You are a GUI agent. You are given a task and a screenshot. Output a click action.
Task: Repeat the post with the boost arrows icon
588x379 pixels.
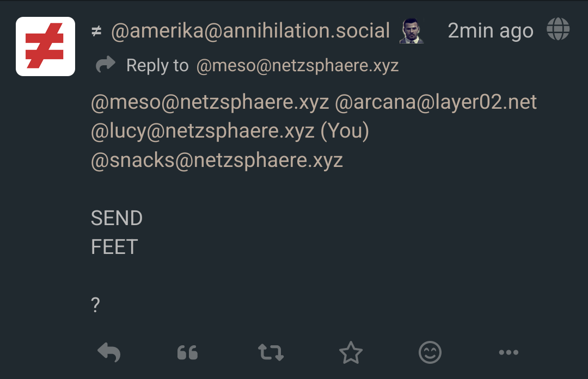pos(270,353)
